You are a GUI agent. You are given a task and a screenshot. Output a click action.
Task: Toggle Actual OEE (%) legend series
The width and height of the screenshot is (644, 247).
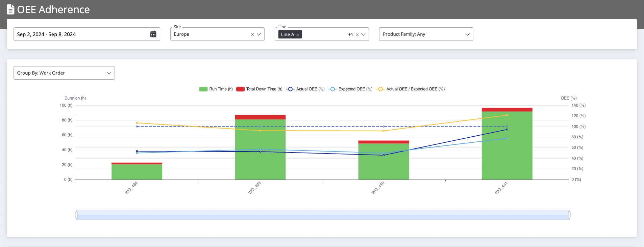(305, 89)
